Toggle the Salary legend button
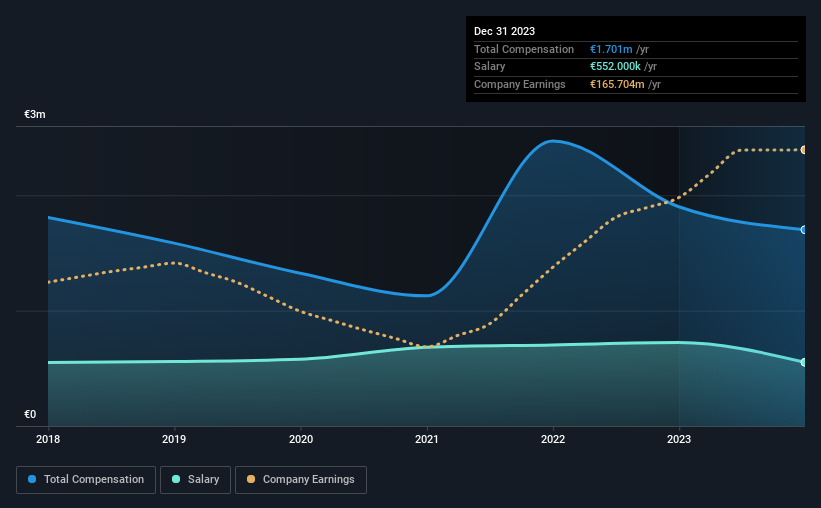Viewport: 821px width, 508px height. tap(195, 480)
